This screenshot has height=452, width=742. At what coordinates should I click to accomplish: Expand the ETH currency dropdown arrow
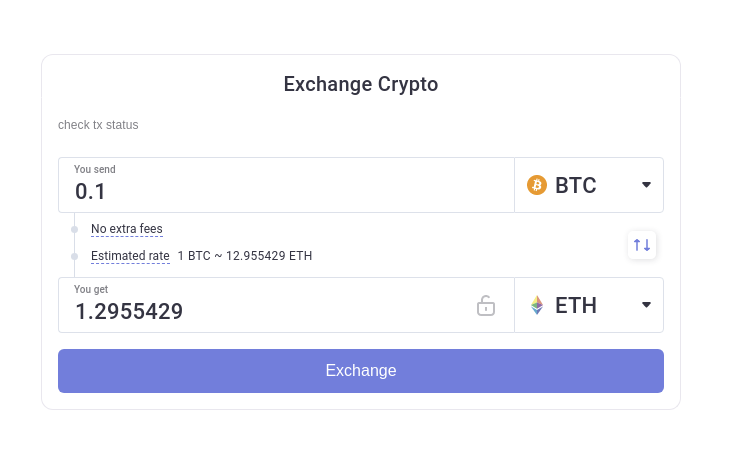[646, 305]
